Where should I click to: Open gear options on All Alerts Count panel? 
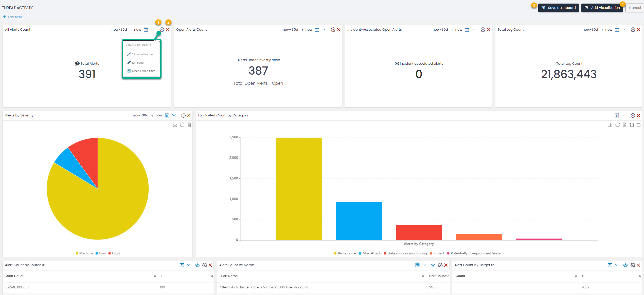point(162,30)
